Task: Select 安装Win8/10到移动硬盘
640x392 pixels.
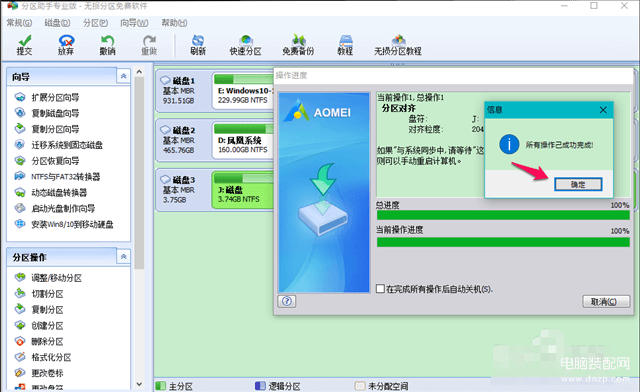Action: 64,225
